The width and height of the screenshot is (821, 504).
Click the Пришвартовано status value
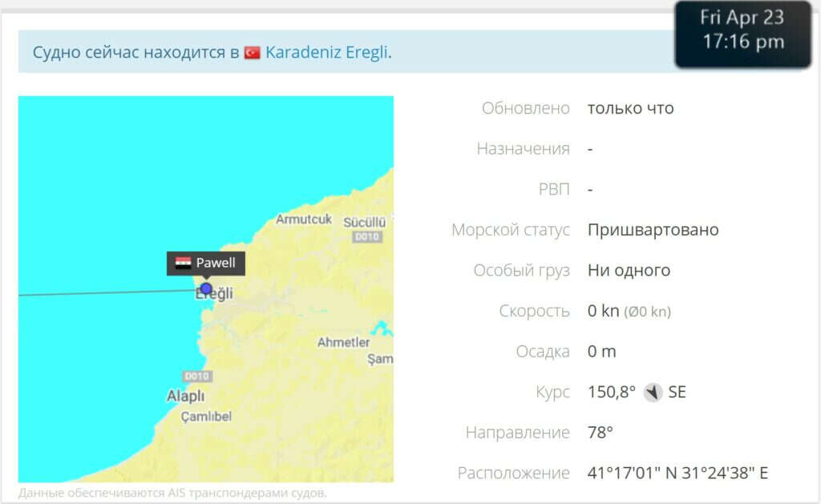(x=653, y=230)
